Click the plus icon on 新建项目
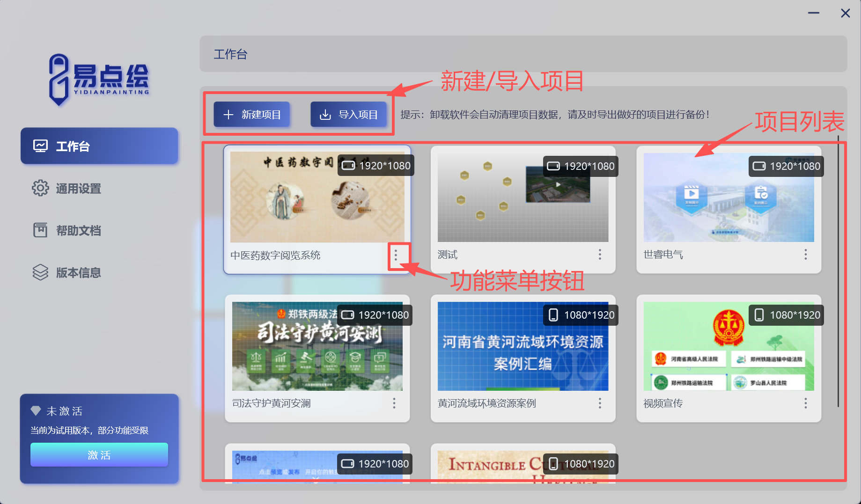This screenshot has height=504, width=861. click(x=228, y=115)
